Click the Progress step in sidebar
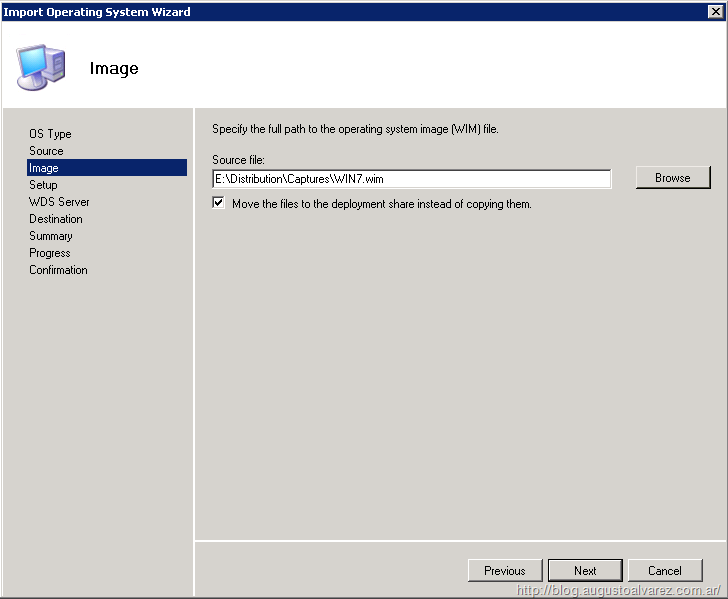Screen dimensions: 728x599 point(50,253)
